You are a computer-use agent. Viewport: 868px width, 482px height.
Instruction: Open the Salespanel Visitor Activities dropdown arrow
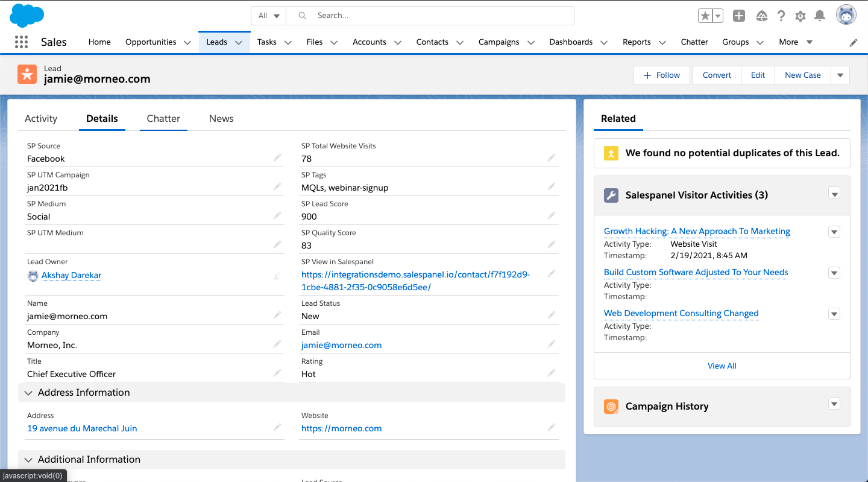click(x=834, y=194)
